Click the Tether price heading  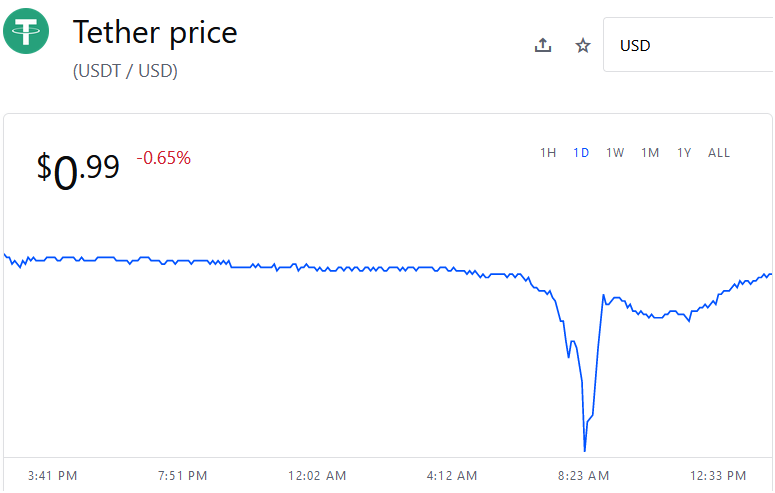[x=155, y=33]
